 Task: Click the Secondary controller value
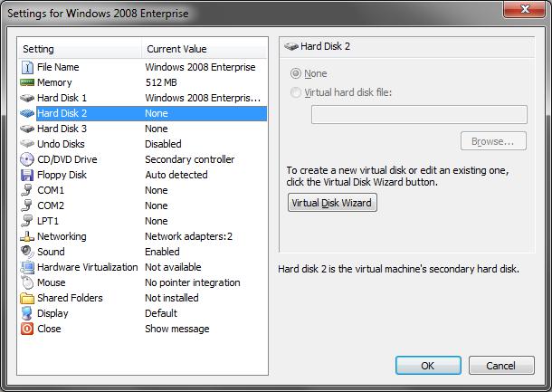190,159
